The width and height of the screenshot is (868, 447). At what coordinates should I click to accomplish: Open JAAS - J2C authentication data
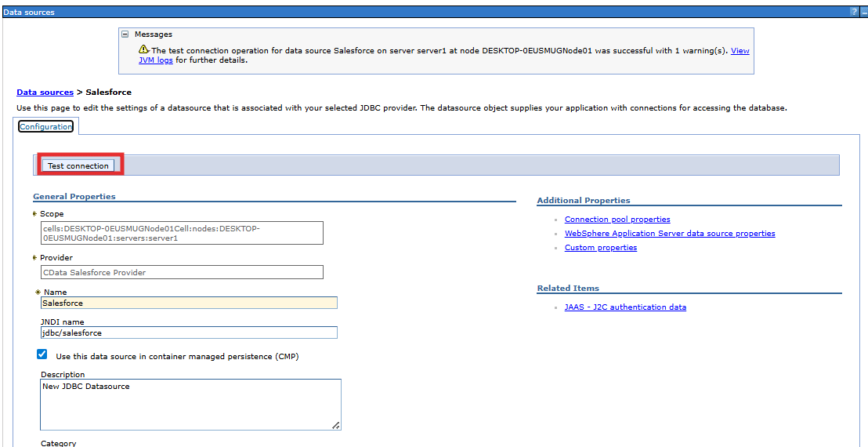(624, 307)
